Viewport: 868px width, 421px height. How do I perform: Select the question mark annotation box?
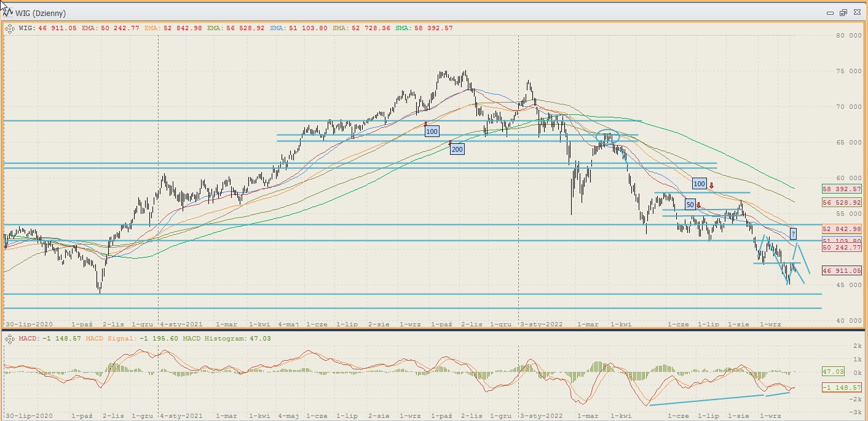(x=793, y=234)
